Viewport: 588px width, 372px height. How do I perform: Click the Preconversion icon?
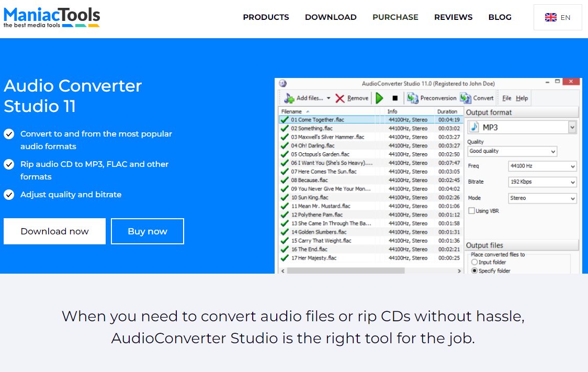(413, 98)
